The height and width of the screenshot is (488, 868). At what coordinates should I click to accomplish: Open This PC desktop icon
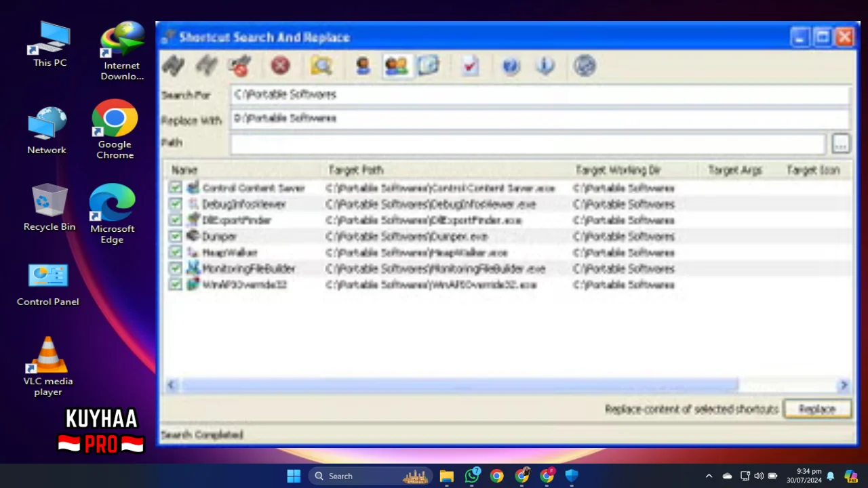[x=50, y=44]
